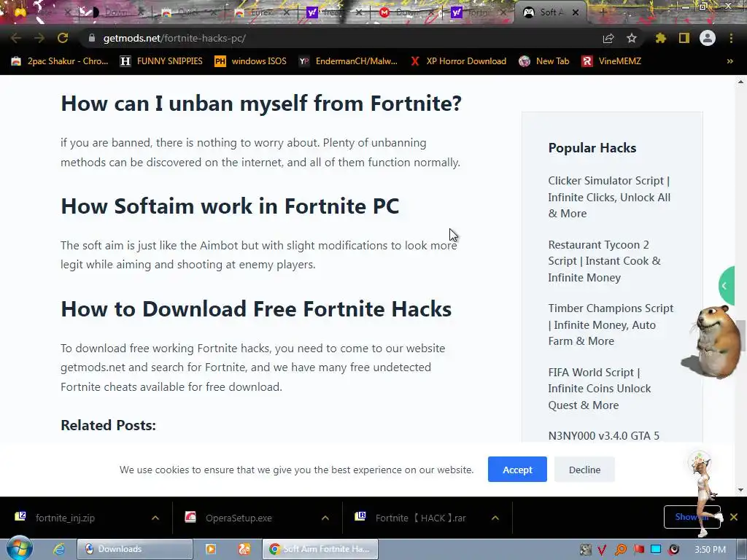Open the windows ISOS bookmark

point(251,61)
